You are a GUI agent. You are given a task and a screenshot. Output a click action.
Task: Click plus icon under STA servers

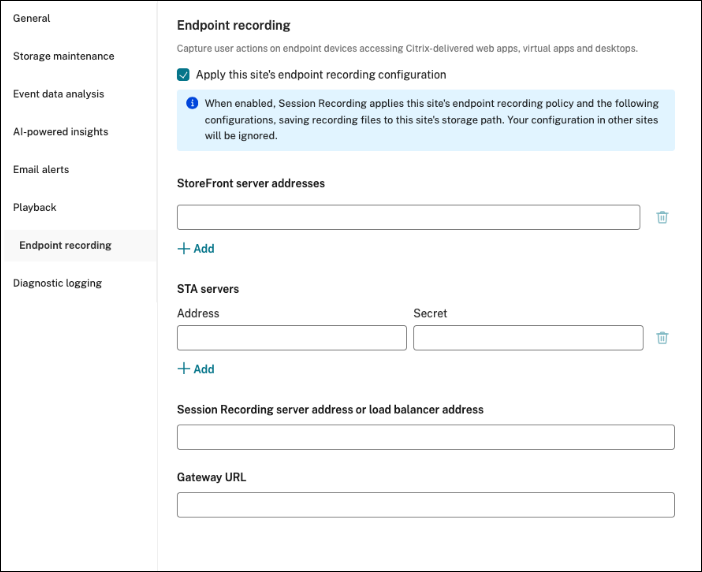point(183,369)
